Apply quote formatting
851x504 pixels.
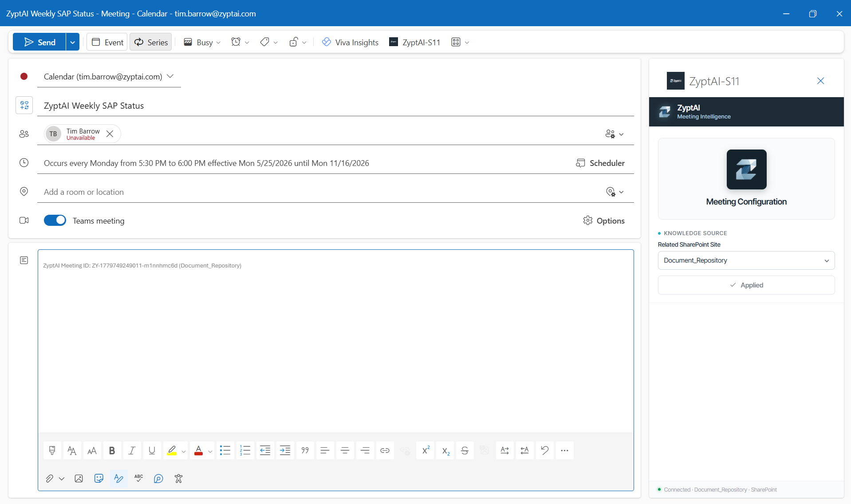(x=305, y=451)
